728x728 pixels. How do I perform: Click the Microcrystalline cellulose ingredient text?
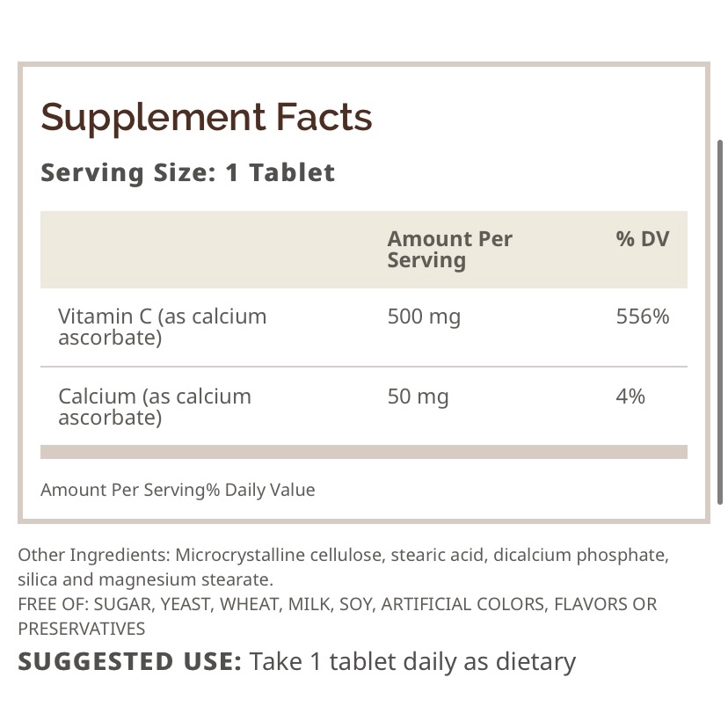pyautogui.click(x=278, y=556)
